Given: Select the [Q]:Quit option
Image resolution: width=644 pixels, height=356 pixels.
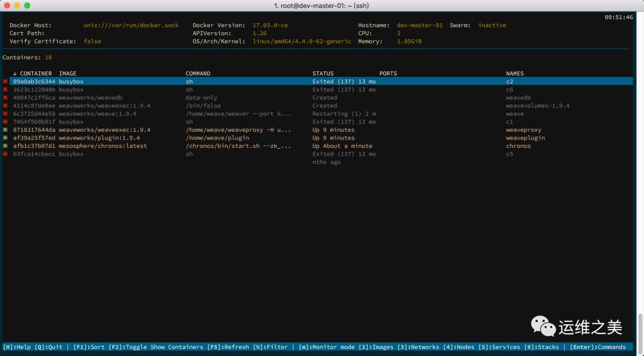Looking at the screenshot, I should (x=48, y=347).
